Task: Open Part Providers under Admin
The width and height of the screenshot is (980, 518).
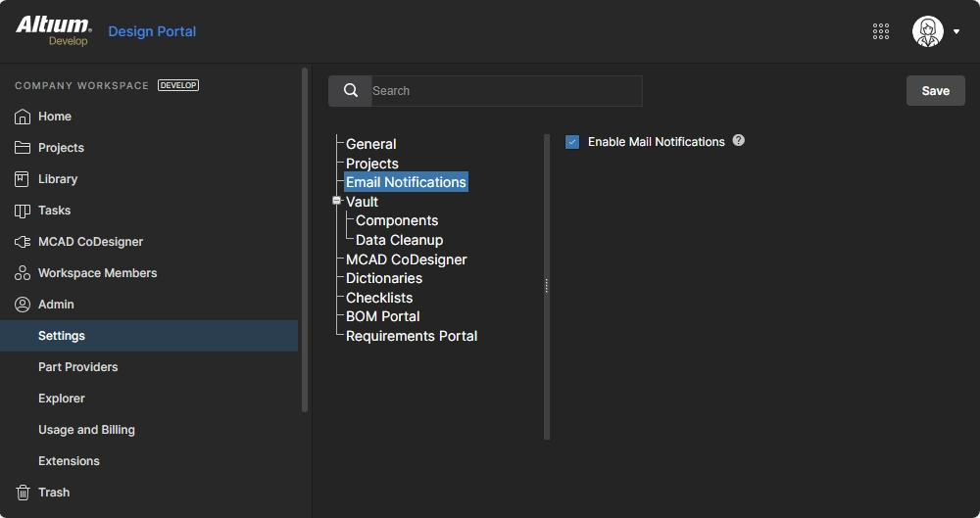Action: (x=77, y=367)
